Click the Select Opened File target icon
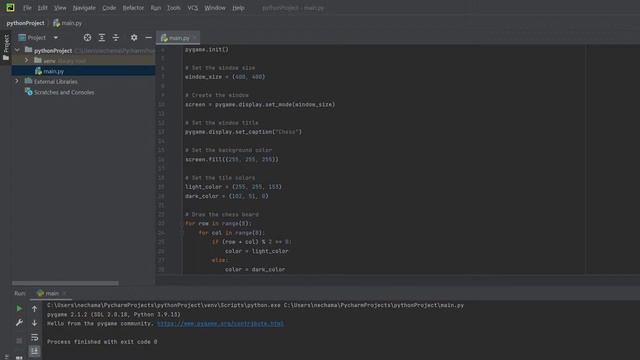 pos(87,38)
